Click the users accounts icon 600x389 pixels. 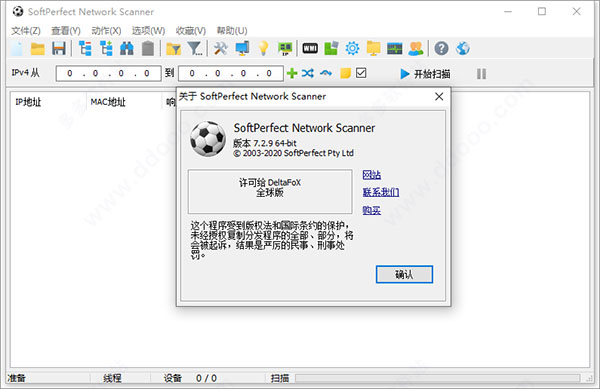click(x=416, y=49)
